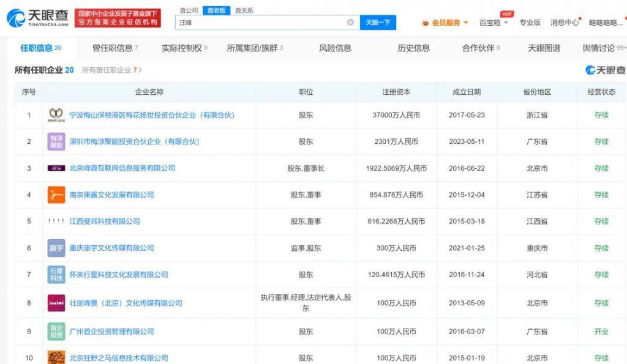This screenshot has height=364, width=627.
Task: Open 所有曾任职企业 7 chevron link
Action: 111,70
